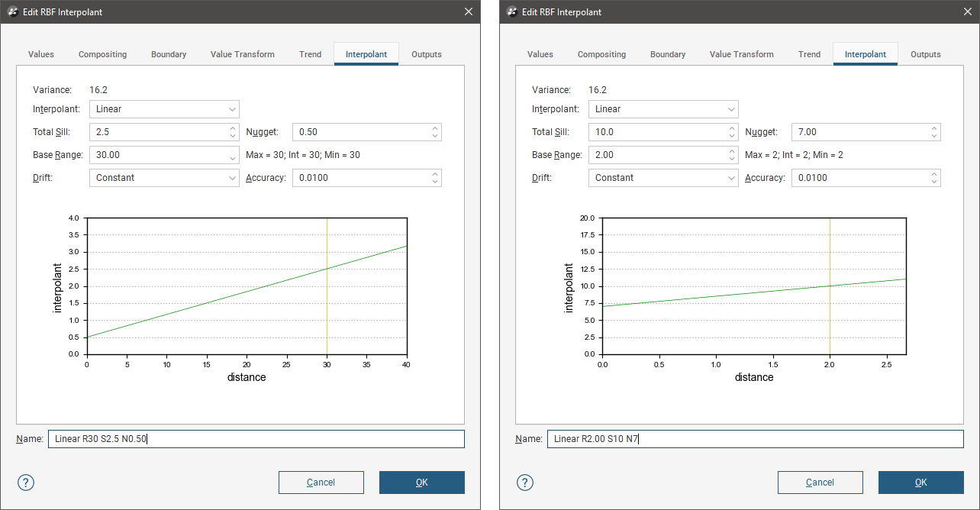Increase the Base Range value of 2.00

point(732,151)
